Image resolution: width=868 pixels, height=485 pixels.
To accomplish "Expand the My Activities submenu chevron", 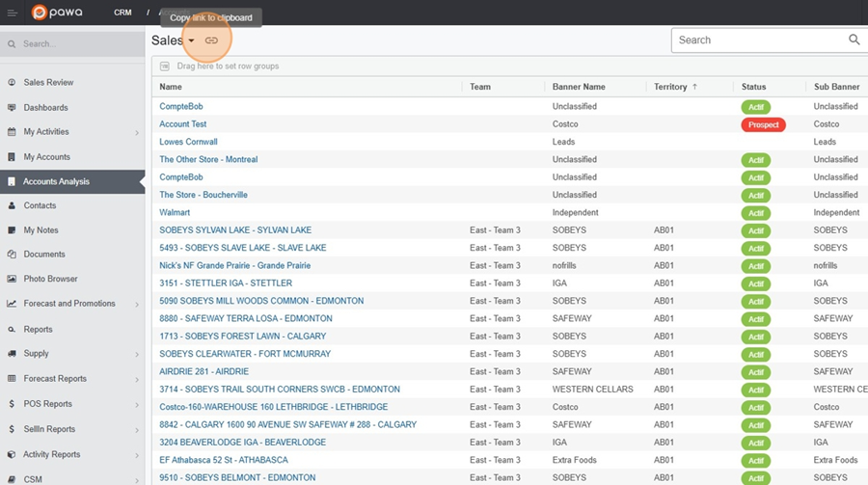I will click(137, 132).
